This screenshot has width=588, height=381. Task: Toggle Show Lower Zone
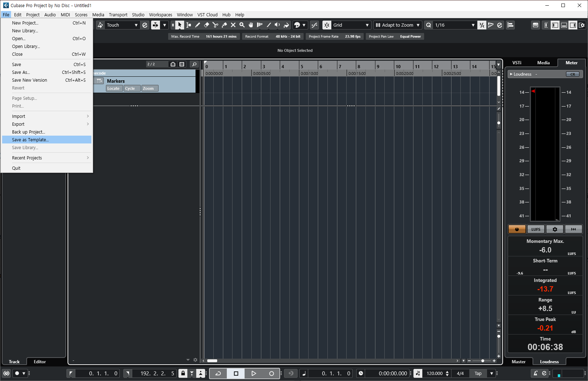point(564,25)
